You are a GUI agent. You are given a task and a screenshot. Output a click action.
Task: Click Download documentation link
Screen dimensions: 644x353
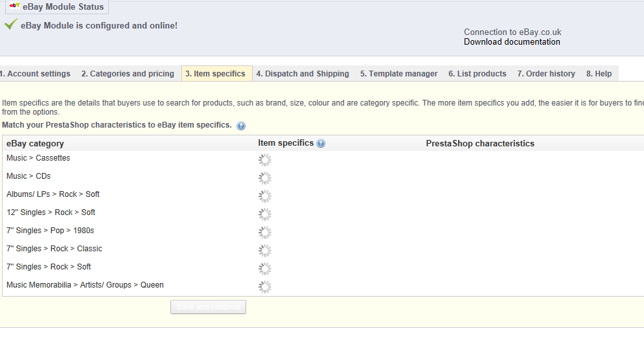coord(512,42)
